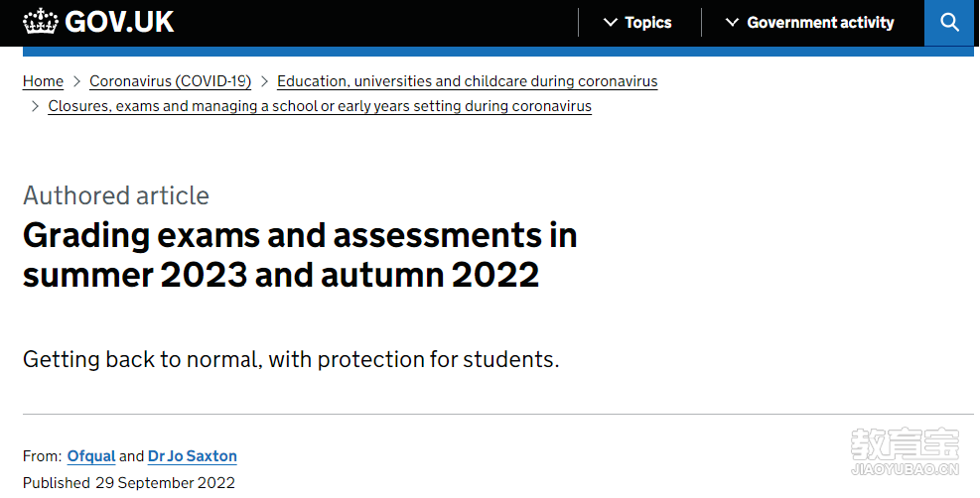Click the Published 29 September 2022 date

[x=129, y=483]
